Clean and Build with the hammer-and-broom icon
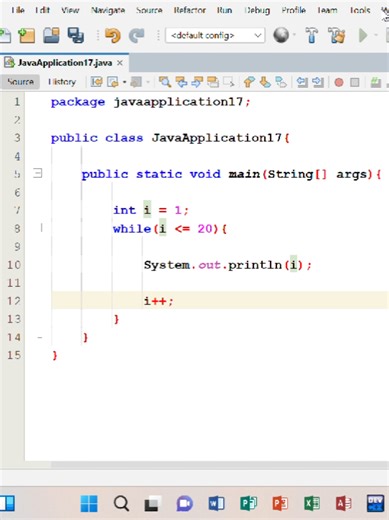Viewport: 389px width, 520px height. (337, 35)
